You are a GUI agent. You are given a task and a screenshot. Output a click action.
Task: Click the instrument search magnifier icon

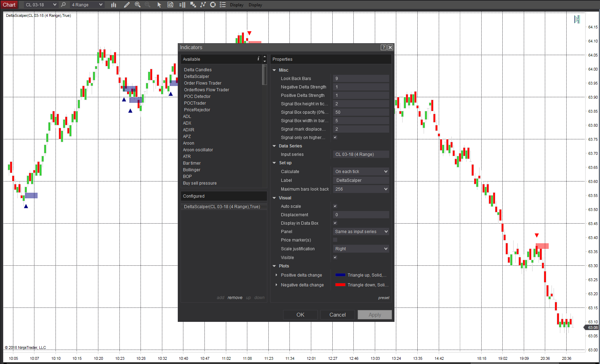click(x=63, y=5)
